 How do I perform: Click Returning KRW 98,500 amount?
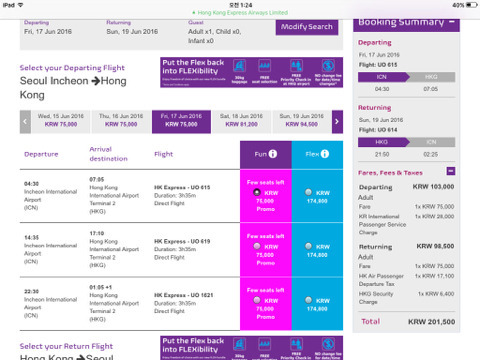coord(435,246)
